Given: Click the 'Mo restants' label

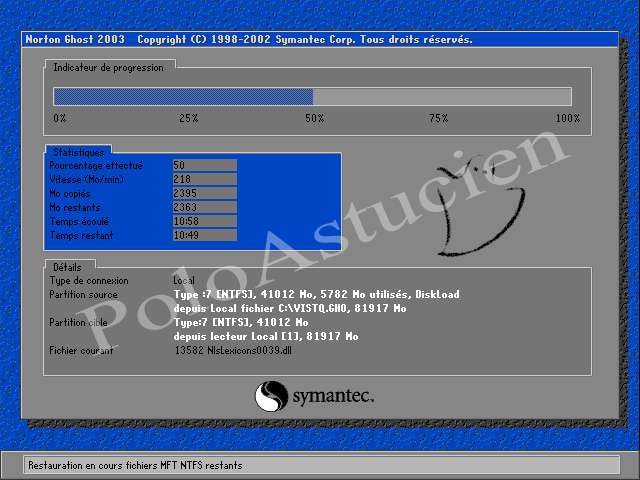Looking at the screenshot, I should click(75, 207).
